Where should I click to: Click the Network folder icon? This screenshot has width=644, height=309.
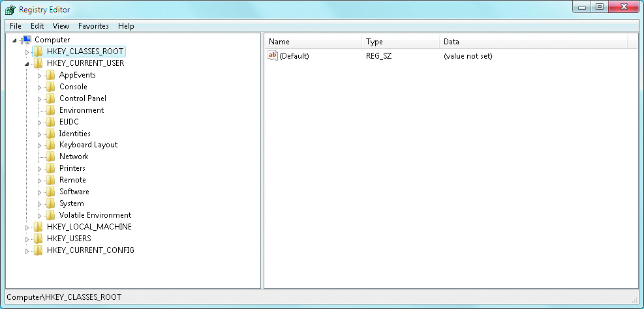point(50,156)
